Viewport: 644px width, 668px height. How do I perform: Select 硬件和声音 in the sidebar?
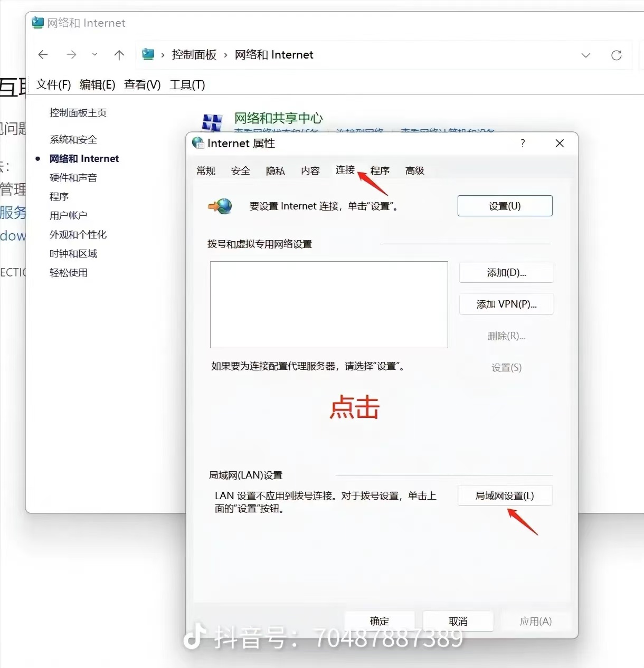click(73, 178)
